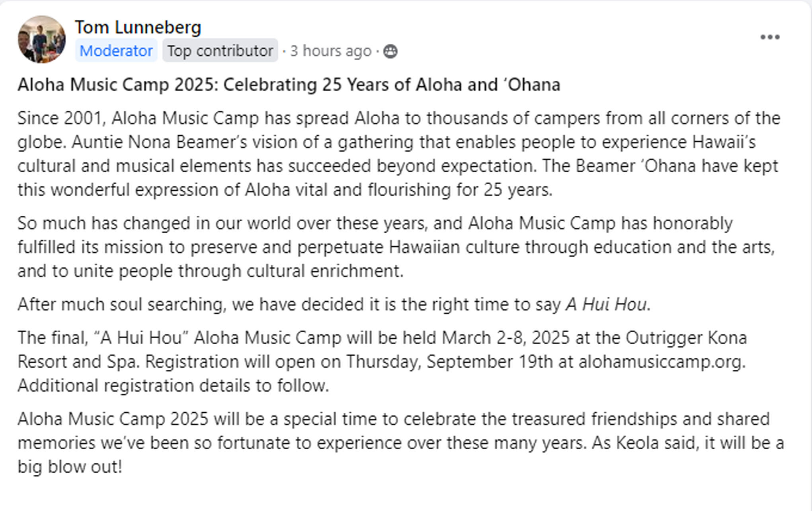812x511 pixels.
Task: Click the Top contributor badge
Action: (x=220, y=51)
